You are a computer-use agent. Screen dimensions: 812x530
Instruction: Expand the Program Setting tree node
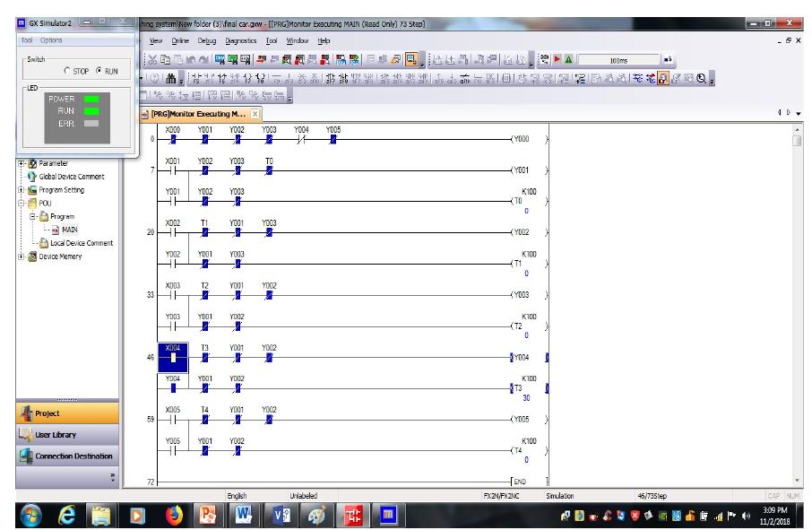[x=22, y=190]
